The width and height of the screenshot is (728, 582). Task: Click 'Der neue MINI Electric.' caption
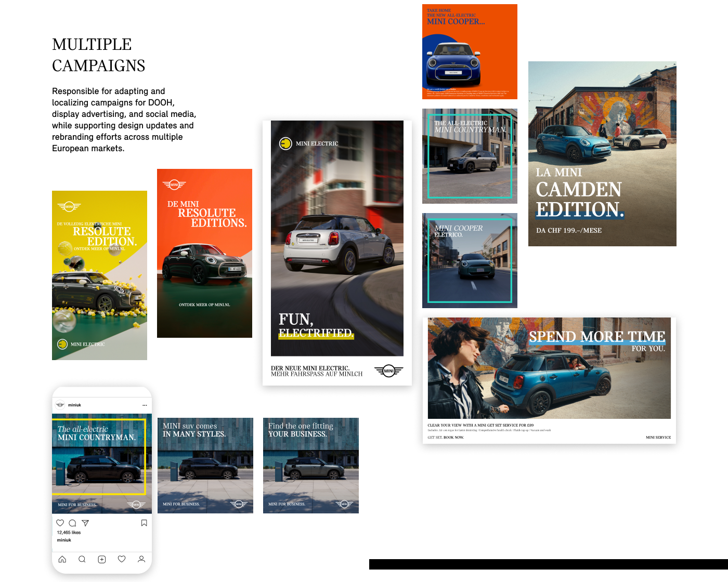[x=310, y=368]
